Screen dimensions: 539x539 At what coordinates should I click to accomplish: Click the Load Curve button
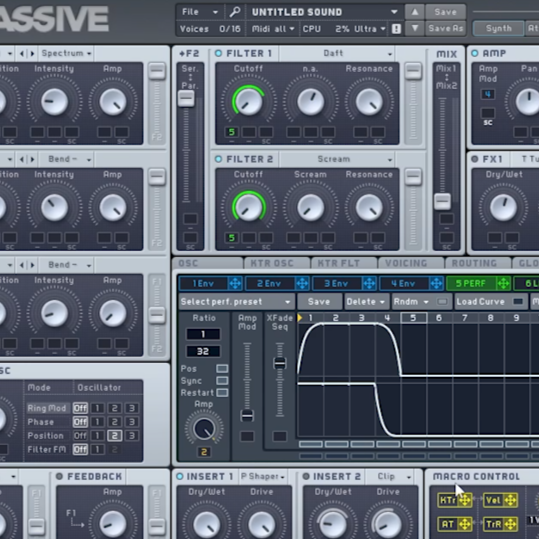(x=491, y=302)
